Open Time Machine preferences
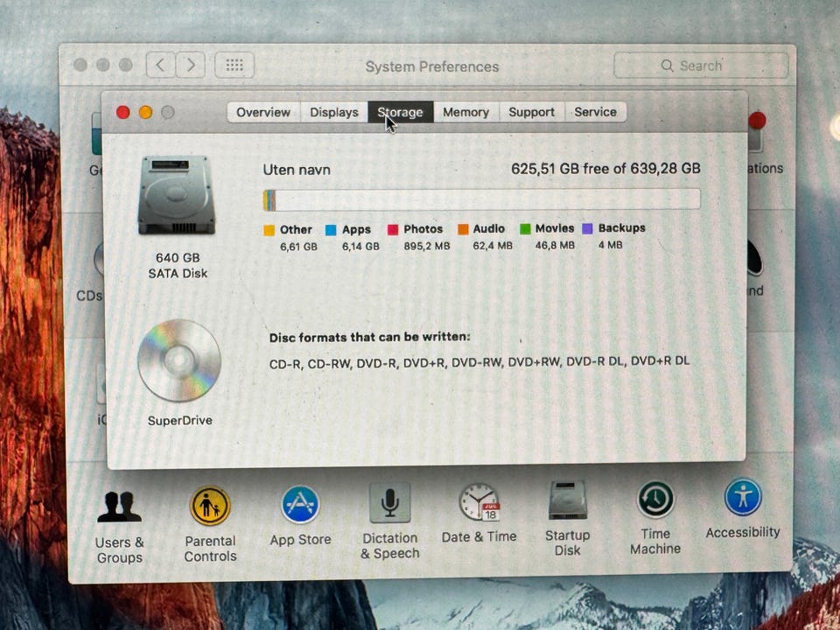Image resolution: width=840 pixels, height=630 pixels. click(655, 517)
